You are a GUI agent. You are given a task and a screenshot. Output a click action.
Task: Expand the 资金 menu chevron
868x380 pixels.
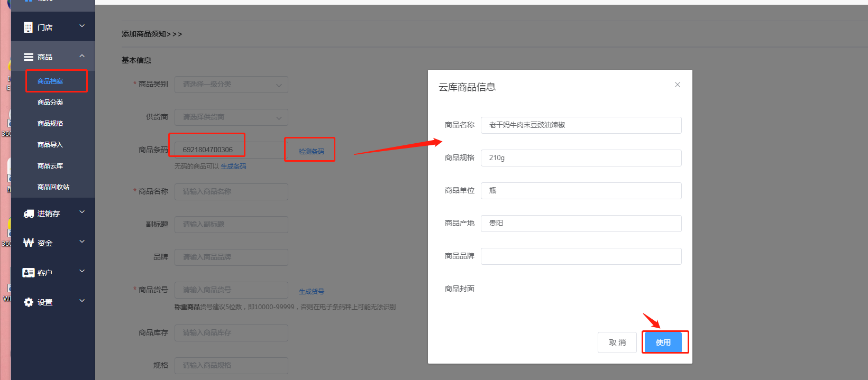click(82, 242)
